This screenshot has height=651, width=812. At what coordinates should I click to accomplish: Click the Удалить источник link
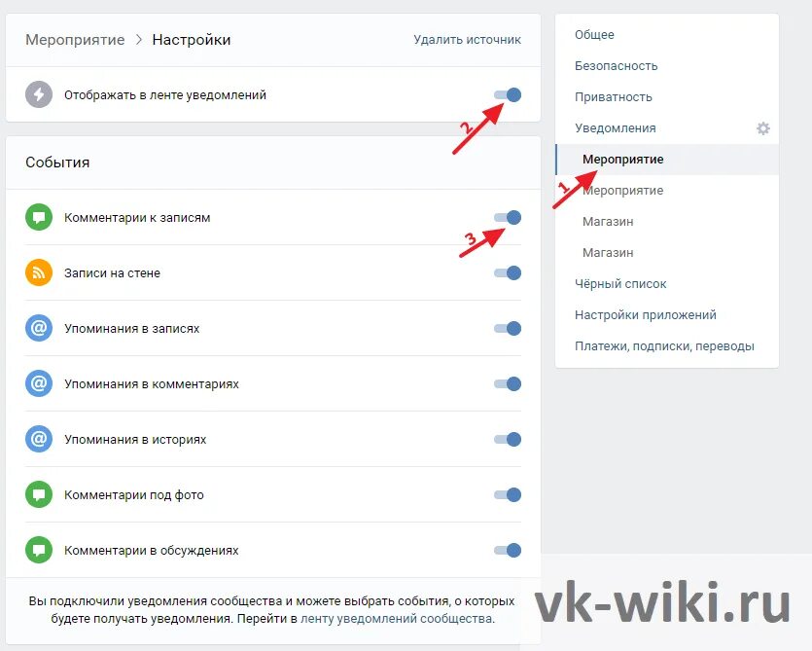coord(467,40)
